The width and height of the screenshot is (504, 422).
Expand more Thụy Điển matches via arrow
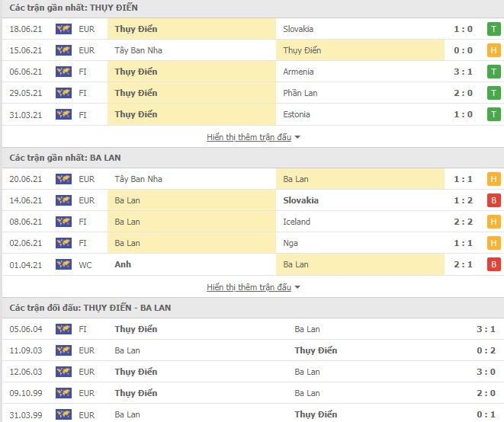click(x=297, y=137)
